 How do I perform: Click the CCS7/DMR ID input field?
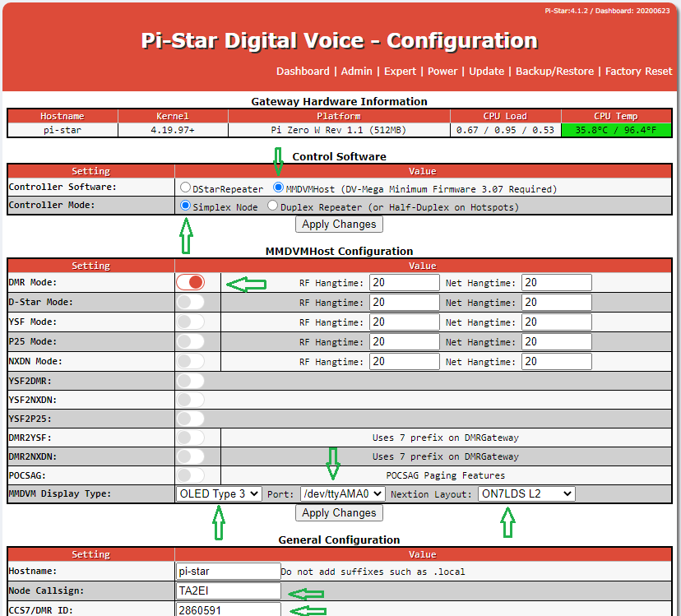(229, 609)
